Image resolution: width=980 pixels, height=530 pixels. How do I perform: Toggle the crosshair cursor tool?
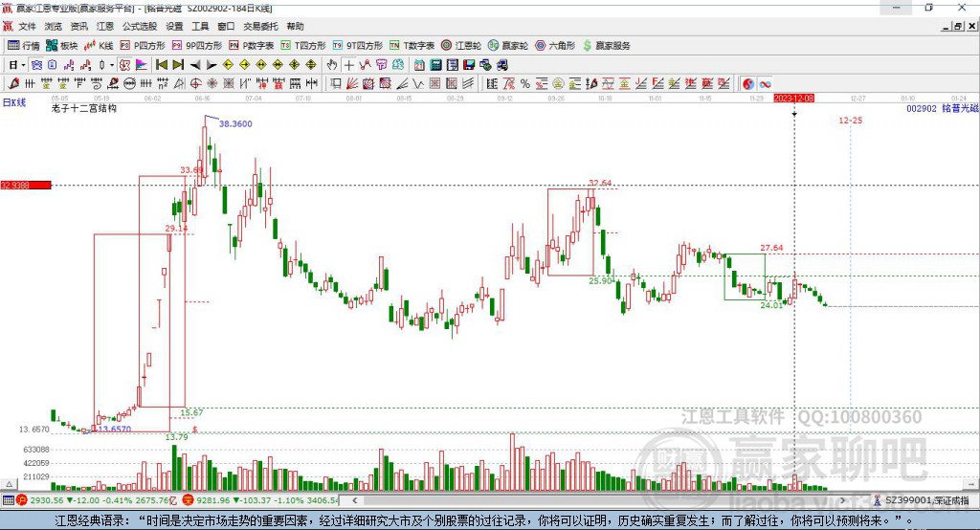348,65
